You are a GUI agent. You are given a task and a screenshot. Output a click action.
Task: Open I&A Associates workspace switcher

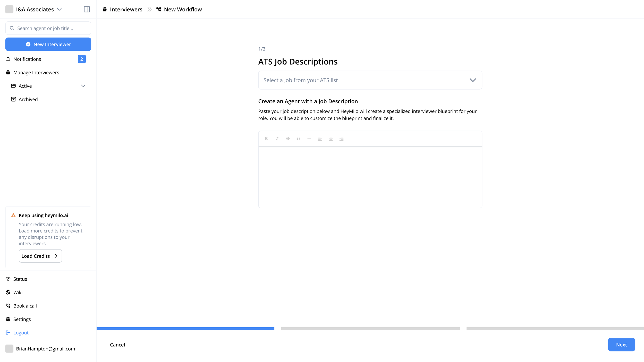tap(35, 9)
